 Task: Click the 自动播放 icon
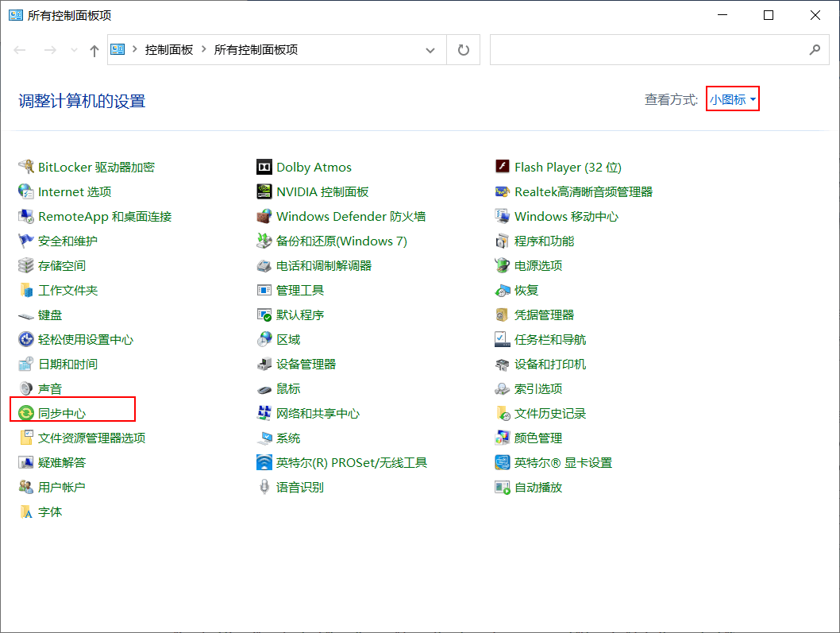[x=502, y=487]
